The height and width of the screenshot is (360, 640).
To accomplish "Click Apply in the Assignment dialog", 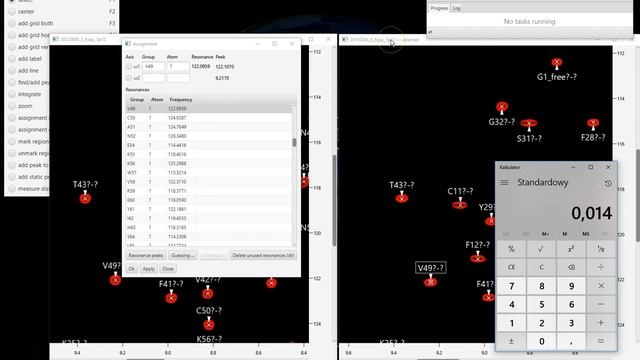I will coord(149,269).
